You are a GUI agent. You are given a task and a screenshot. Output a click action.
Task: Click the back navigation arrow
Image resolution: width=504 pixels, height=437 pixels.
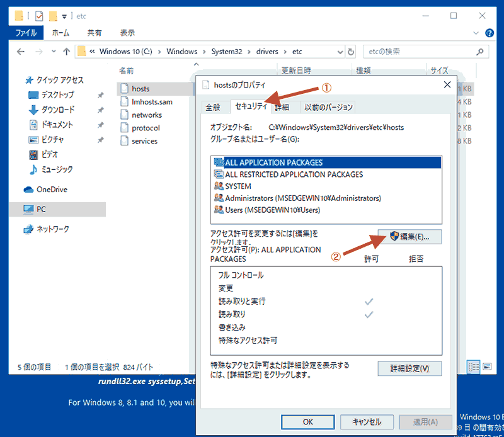[x=21, y=51]
